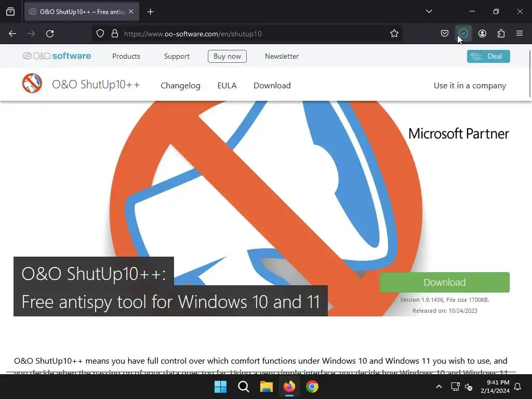This screenshot has height=399, width=532.
Task: Select the O&O ShutUp10++ browser tab
Action: click(82, 11)
